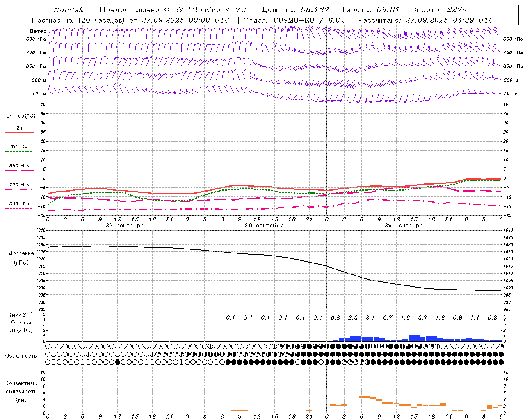Click the pink 700 гПа temperature legend entry
Screen dimensions: 525x420
(19, 185)
